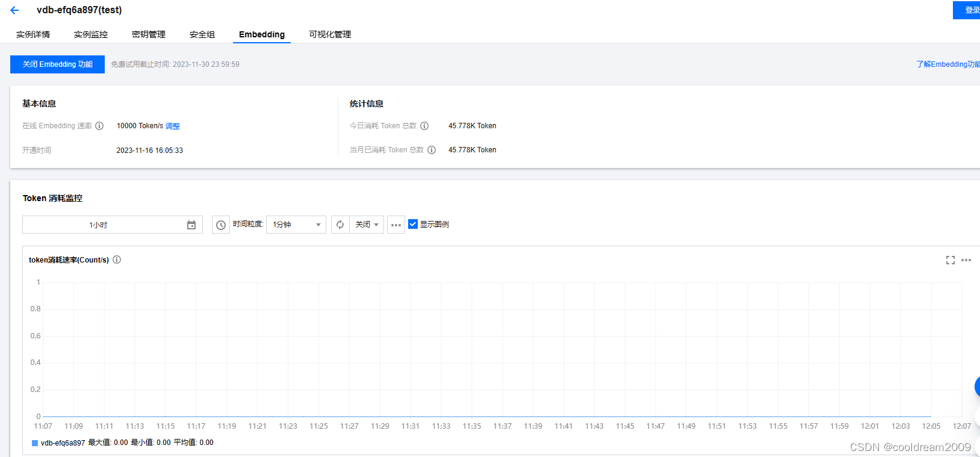Open 了解Embedding功能 link
The width and height of the screenshot is (980, 457).
click(x=947, y=64)
